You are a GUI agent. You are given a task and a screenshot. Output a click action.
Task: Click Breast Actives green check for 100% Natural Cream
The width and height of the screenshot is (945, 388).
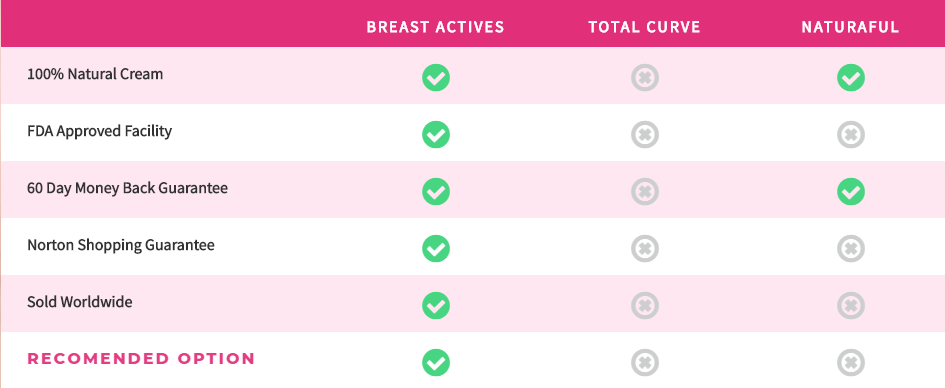point(436,78)
